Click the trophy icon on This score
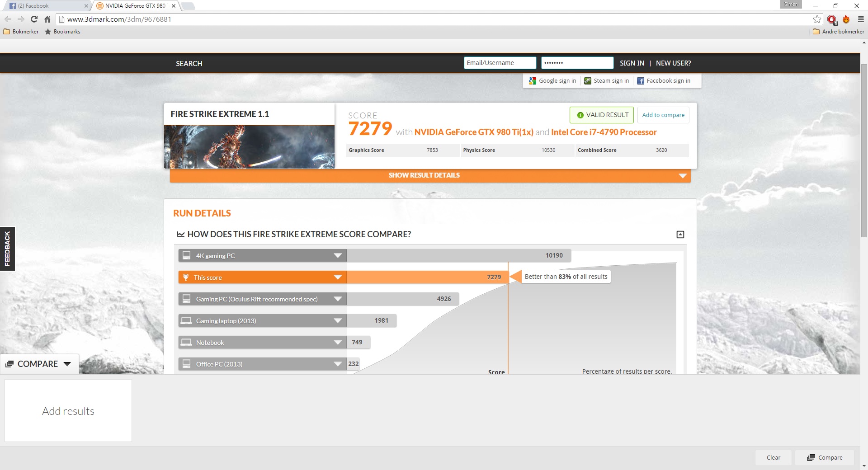The height and width of the screenshot is (470, 868). pos(185,277)
